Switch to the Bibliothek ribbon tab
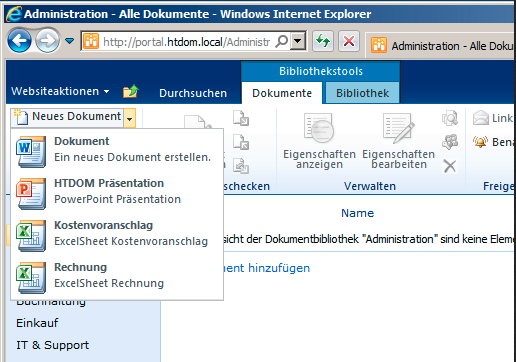516x362 pixels. pos(362,93)
